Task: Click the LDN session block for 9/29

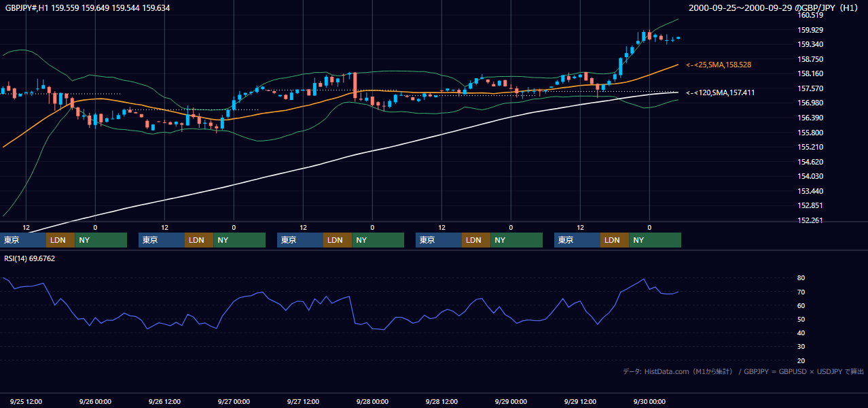Action: point(615,240)
